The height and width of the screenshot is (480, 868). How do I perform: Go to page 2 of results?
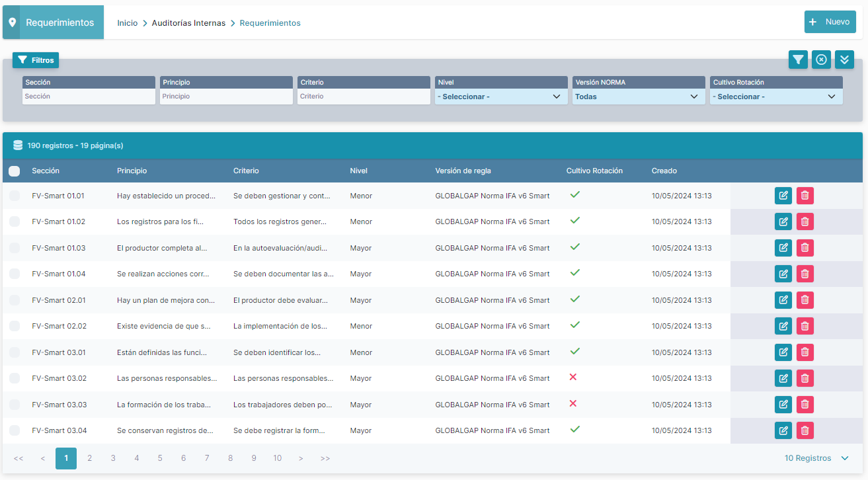click(90, 458)
